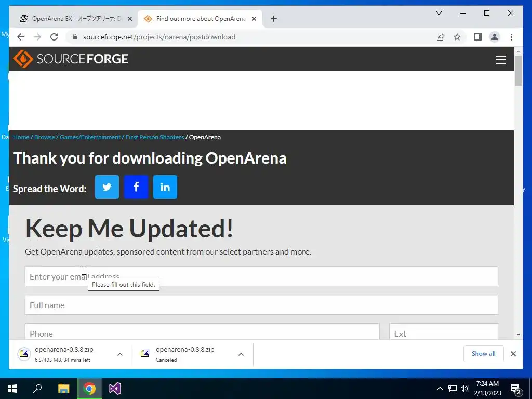The image size is (532, 399).
Task: Open Windows taskbar search
Action: [37, 389]
